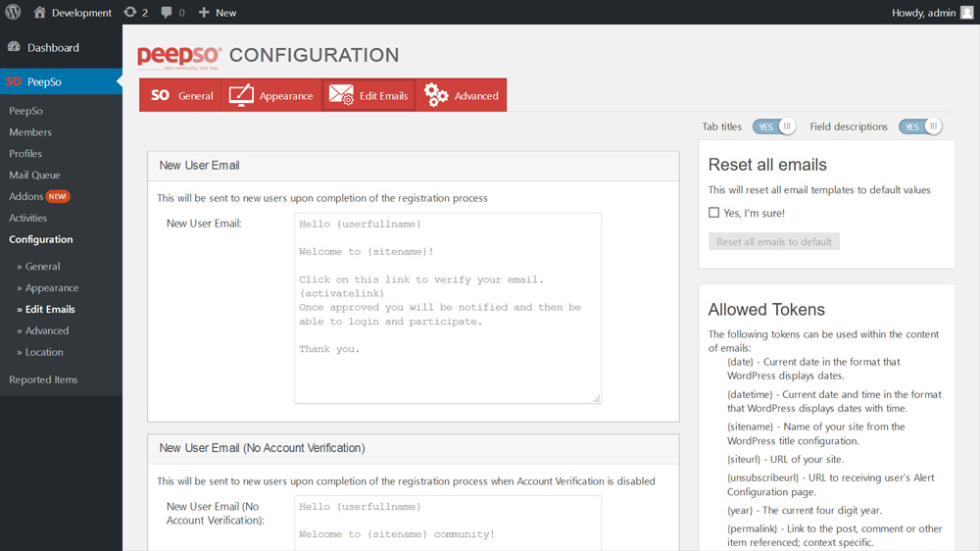Screen dimensions: 980x551
Task: Go to Profiles in the sidebar
Action: pos(25,153)
